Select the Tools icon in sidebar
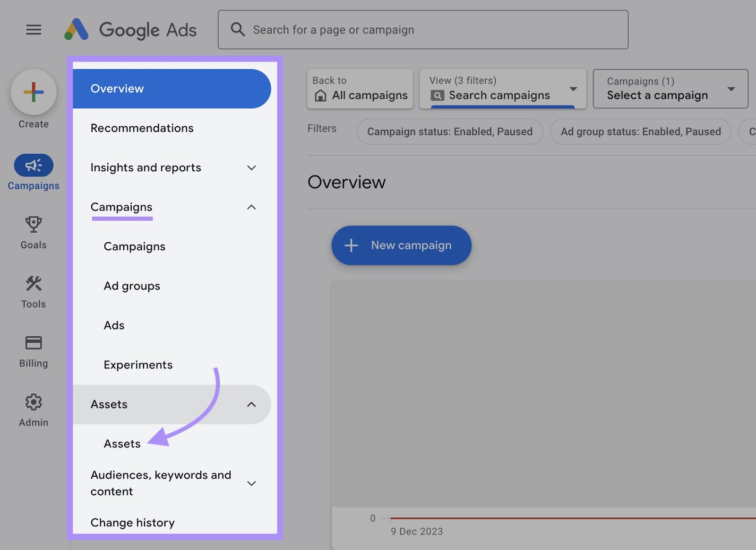 pos(33,284)
